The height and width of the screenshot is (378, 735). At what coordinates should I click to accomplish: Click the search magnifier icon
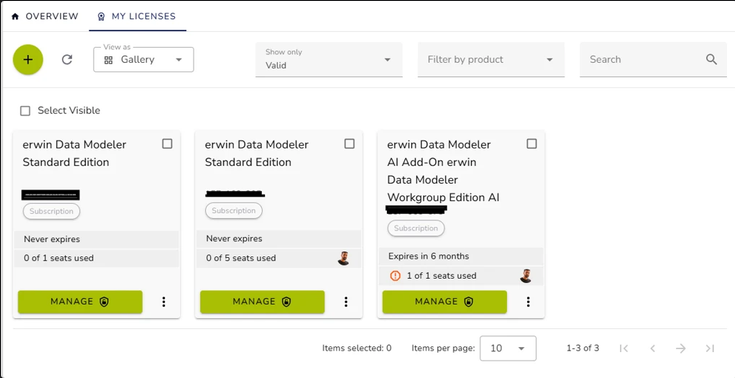[x=711, y=60]
